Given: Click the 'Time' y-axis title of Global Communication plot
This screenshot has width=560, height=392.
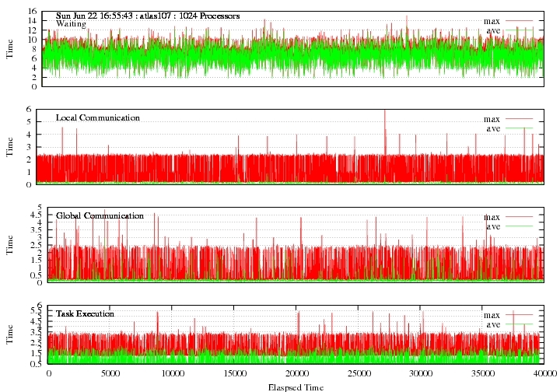Looking at the screenshot, I should click(x=9, y=245).
